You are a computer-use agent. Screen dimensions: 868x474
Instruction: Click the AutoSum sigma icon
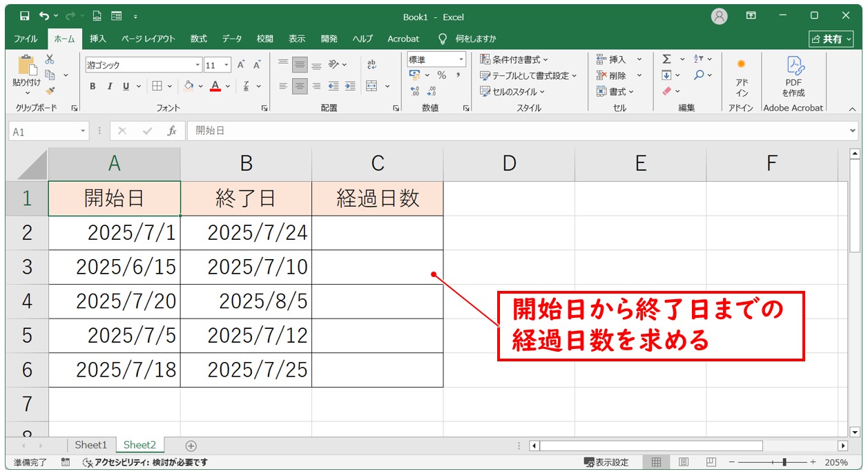tap(666, 59)
